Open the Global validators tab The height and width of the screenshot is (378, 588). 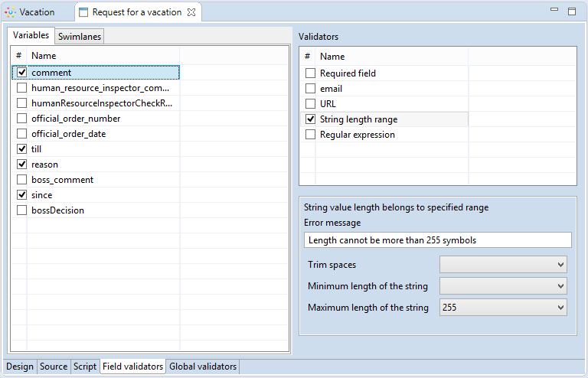click(x=203, y=367)
